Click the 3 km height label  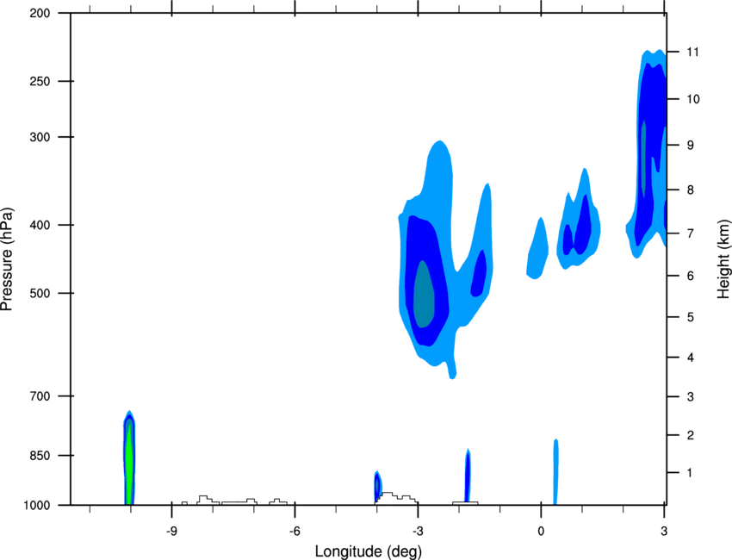(x=691, y=397)
